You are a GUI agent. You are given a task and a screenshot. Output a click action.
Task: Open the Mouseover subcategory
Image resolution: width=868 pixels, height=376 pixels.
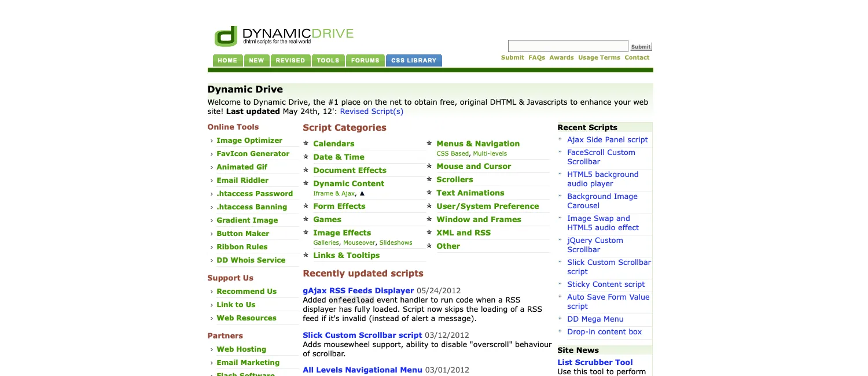[x=359, y=243]
